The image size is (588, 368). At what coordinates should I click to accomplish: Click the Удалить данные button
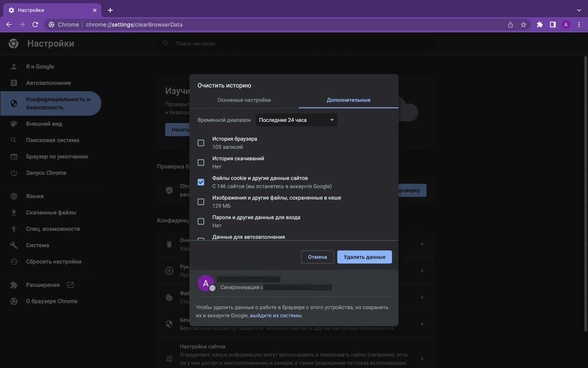pyautogui.click(x=365, y=257)
